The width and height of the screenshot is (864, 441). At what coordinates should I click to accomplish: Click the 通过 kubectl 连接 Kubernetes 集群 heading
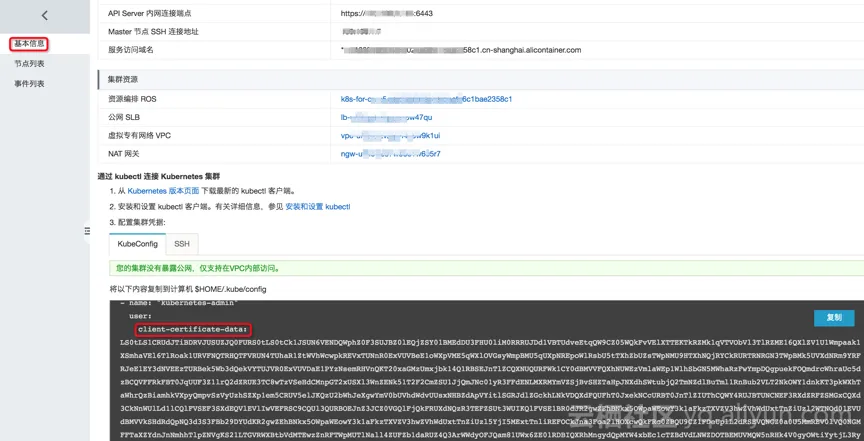pyautogui.click(x=159, y=176)
